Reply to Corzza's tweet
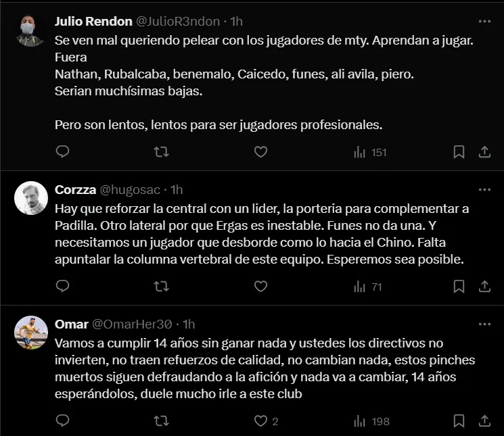Screen dimensions: 504x436 click(x=62, y=287)
